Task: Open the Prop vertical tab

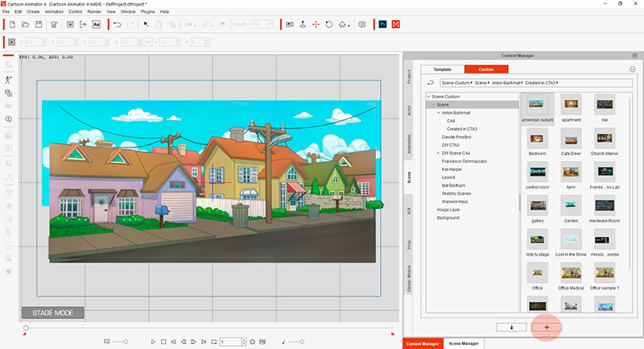Action: pos(409,244)
